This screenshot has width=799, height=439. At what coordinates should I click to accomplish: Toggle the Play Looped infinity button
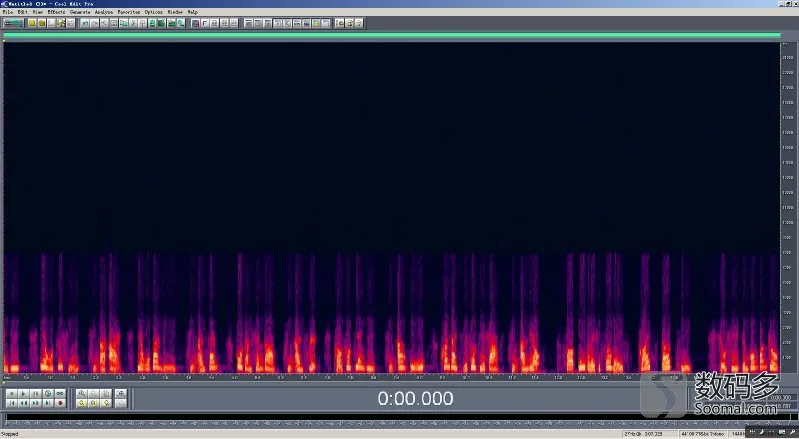coord(60,394)
